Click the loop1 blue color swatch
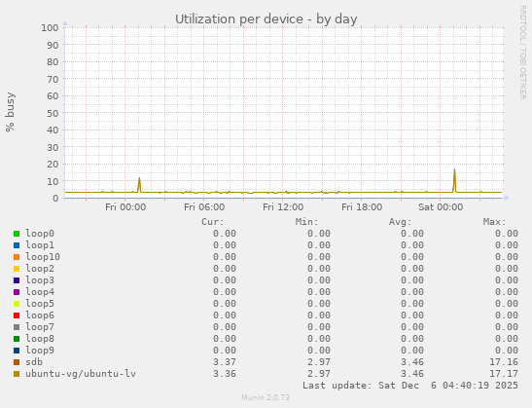The height and width of the screenshot is (408, 532). point(17,245)
